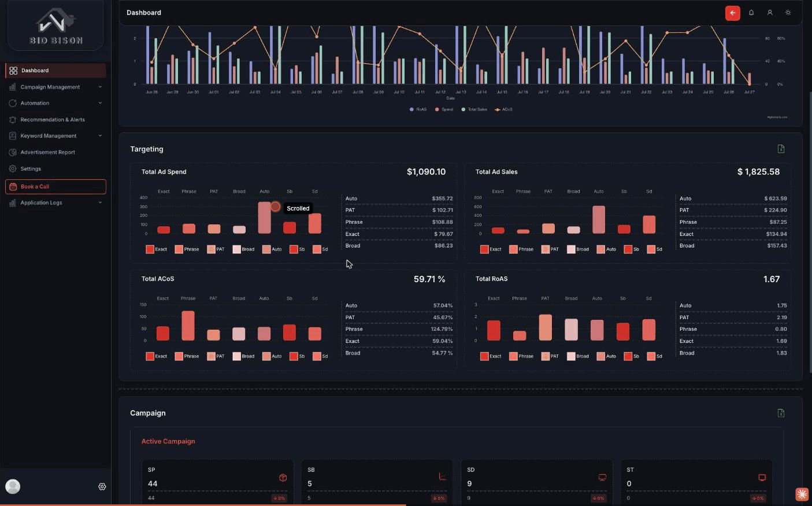Toggle ACoS series in chart legend
The image size is (812, 506).
503,109
